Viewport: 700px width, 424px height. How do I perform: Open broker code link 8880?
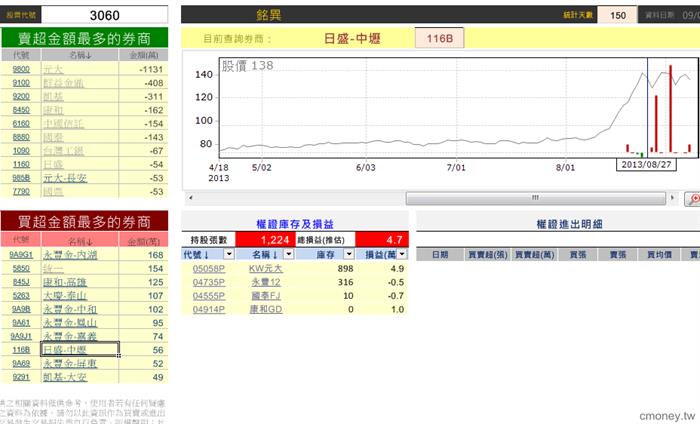pyautogui.click(x=21, y=137)
